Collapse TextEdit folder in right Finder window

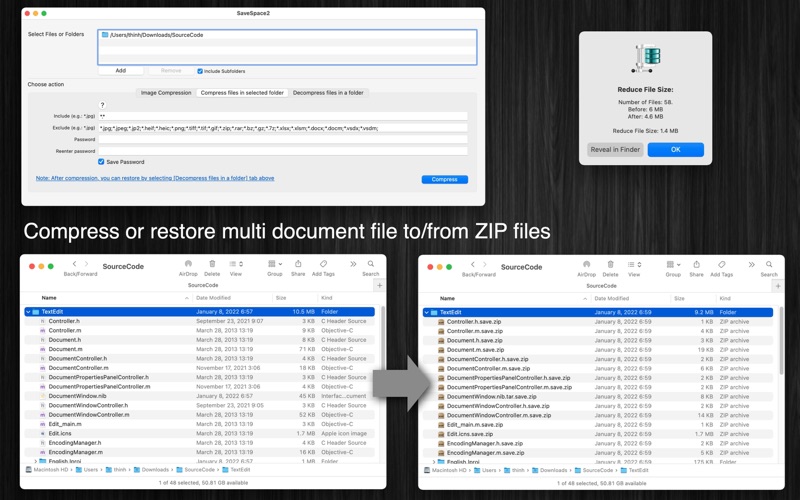pos(427,312)
